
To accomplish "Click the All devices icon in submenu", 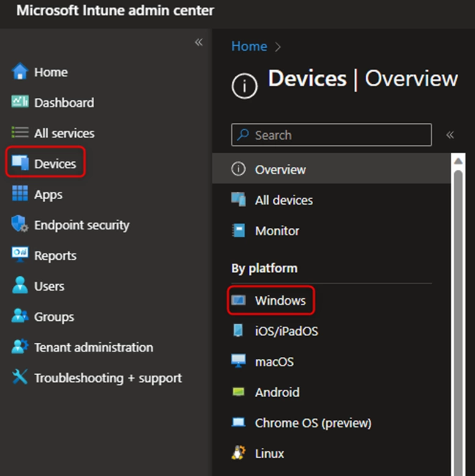I will click(238, 199).
